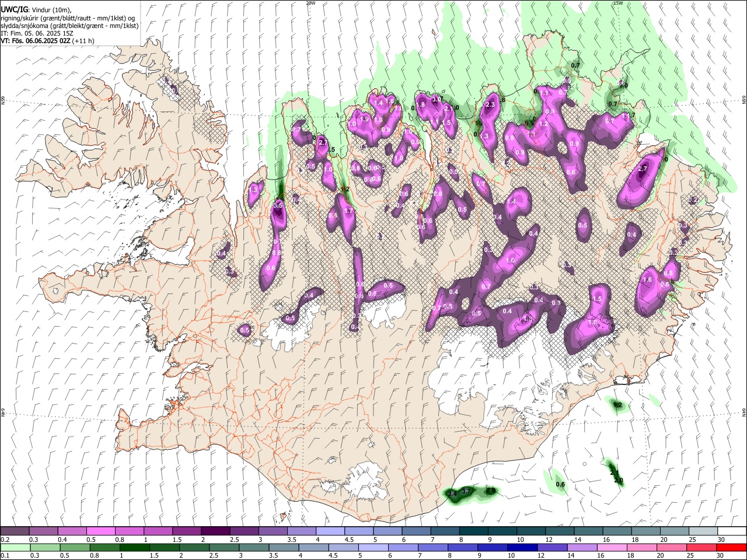The height and width of the screenshot is (560, 747).
Task: Click the light grey 25–30 snow swatch
Action: (x=703, y=531)
